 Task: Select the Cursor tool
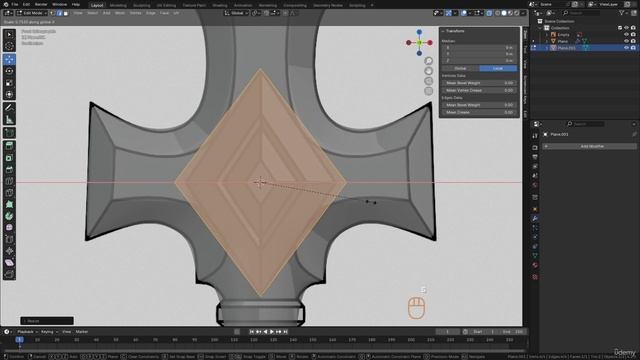click(x=9, y=46)
